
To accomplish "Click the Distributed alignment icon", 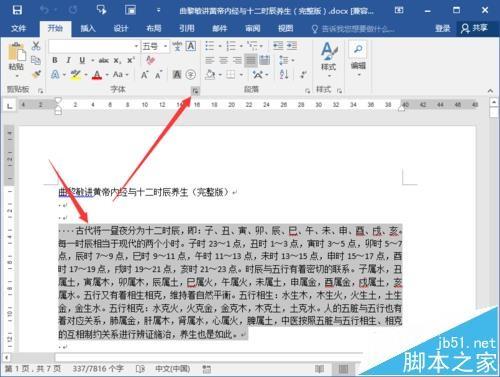I will 265,60.
